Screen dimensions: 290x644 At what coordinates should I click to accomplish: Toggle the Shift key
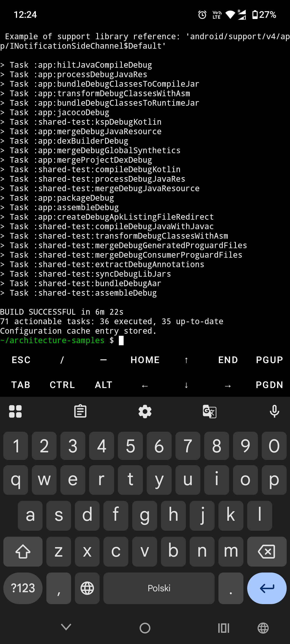point(23,551)
